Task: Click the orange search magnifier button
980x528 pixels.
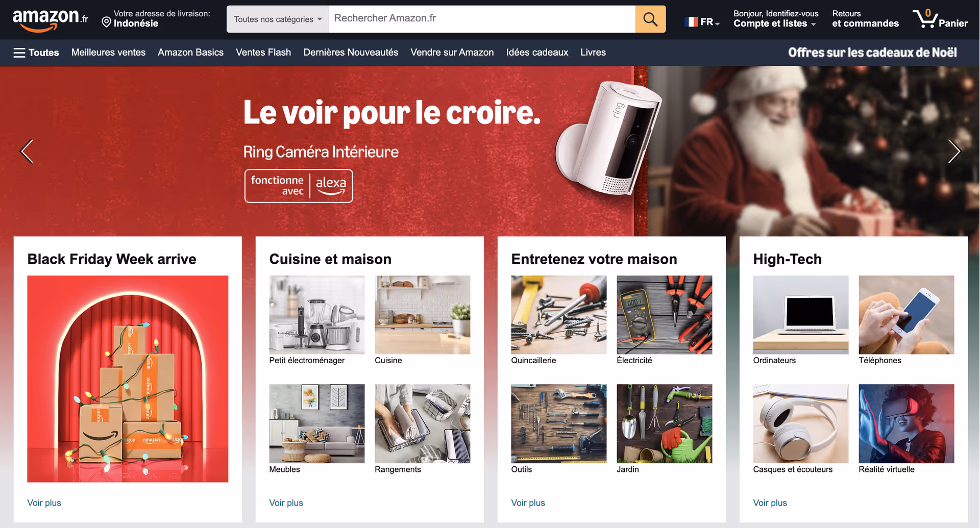Action: (x=650, y=19)
